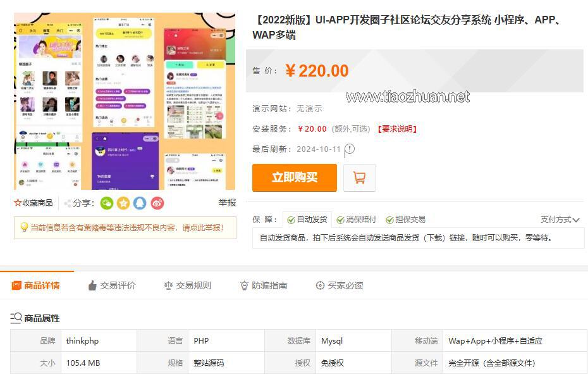Open the 交易评价 tab
Image resolution: width=588 pixels, height=374 pixels.
coord(112,285)
